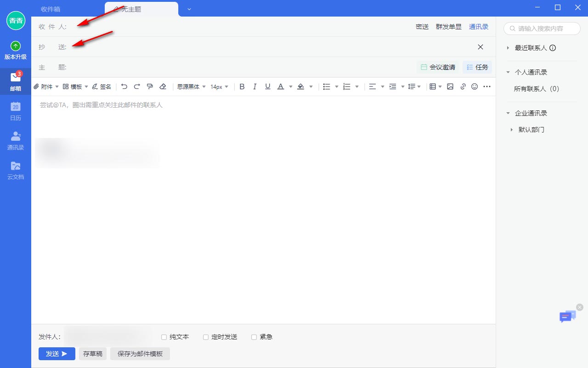Select the format painter tool

coord(150,86)
